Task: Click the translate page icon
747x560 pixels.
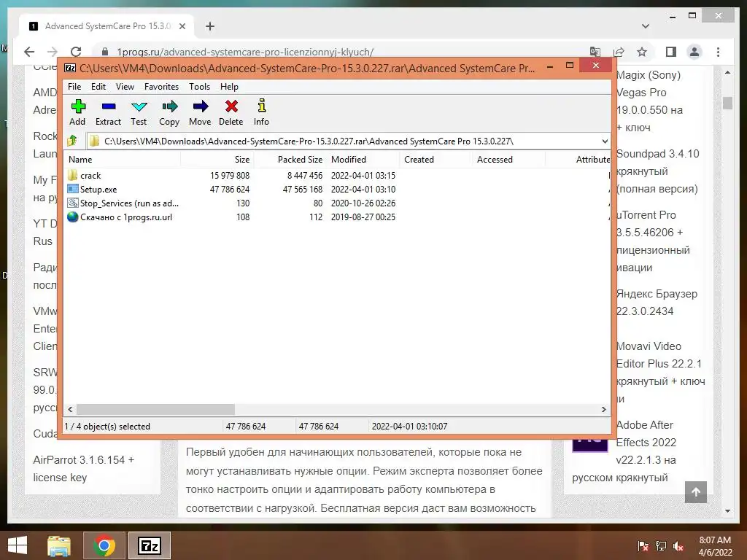Action: [595, 52]
